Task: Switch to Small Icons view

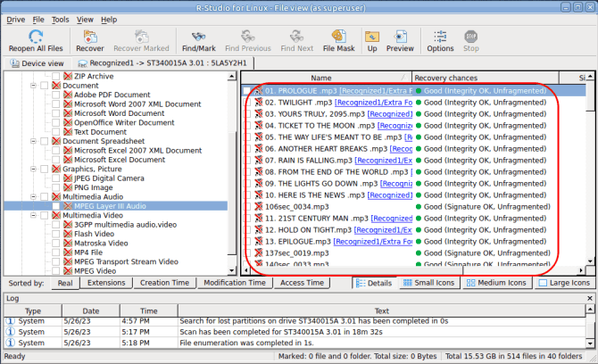Action: coord(428,283)
